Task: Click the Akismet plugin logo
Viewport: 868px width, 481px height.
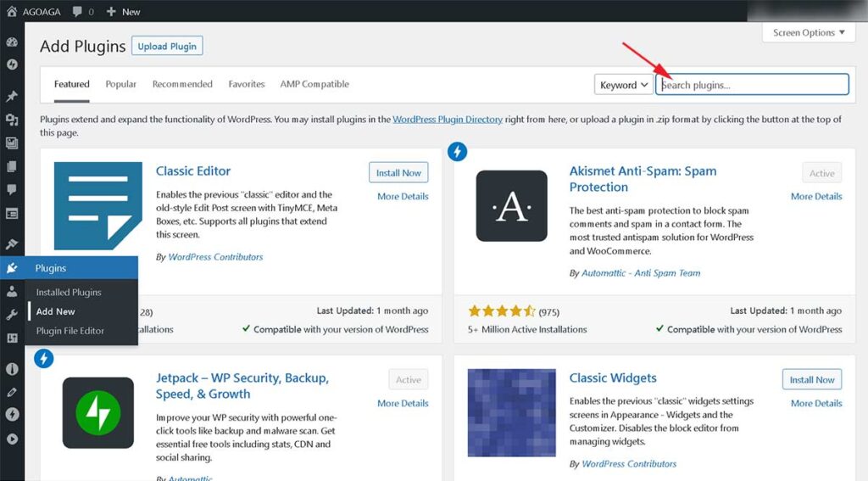Action: coord(511,205)
